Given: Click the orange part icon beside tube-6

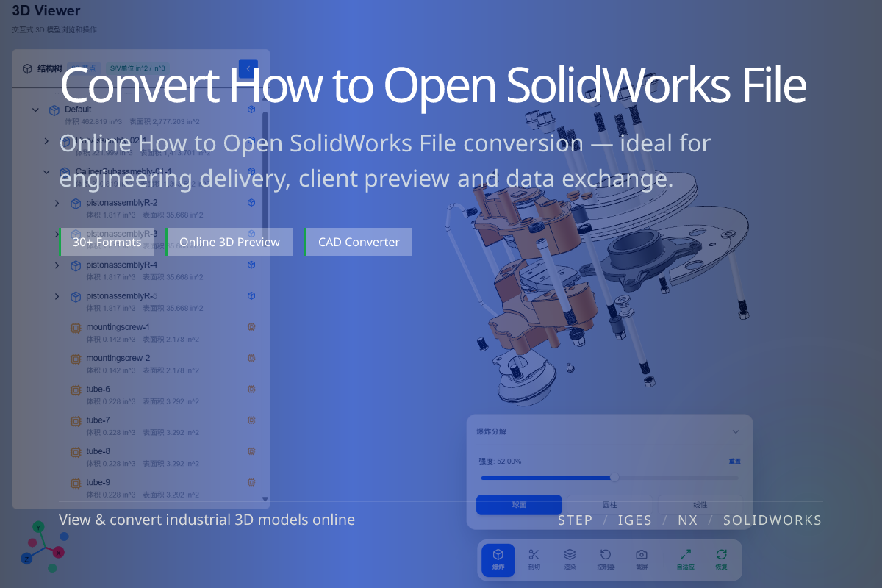Looking at the screenshot, I should [75, 390].
